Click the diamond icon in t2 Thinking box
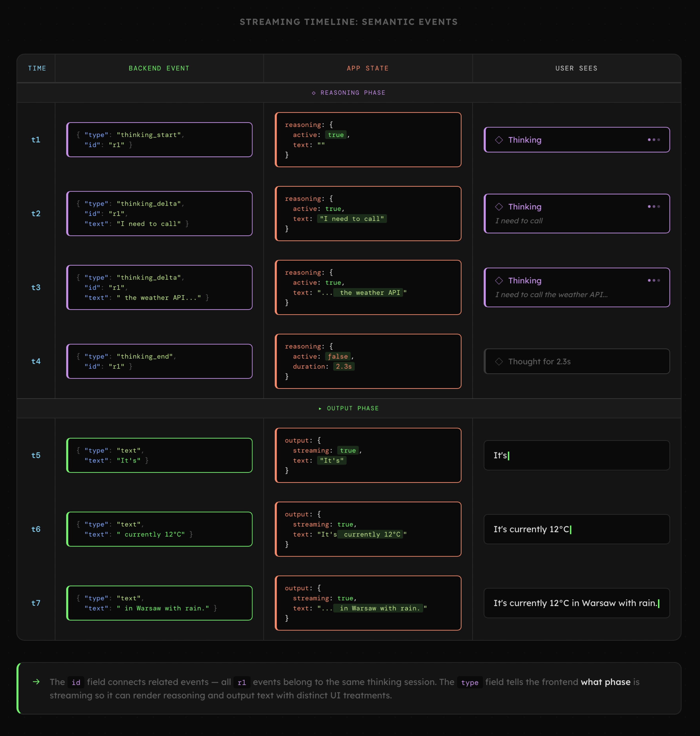700x736 pixels. [499, 207]
